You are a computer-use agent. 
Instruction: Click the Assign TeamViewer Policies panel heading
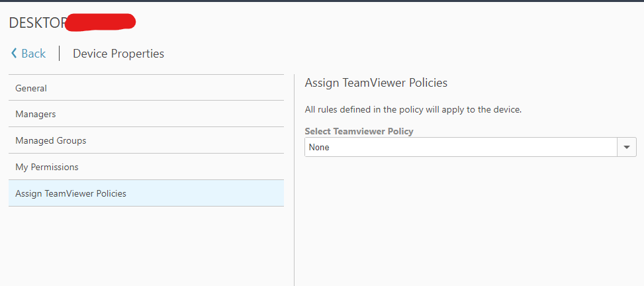[x=376, y=83]
